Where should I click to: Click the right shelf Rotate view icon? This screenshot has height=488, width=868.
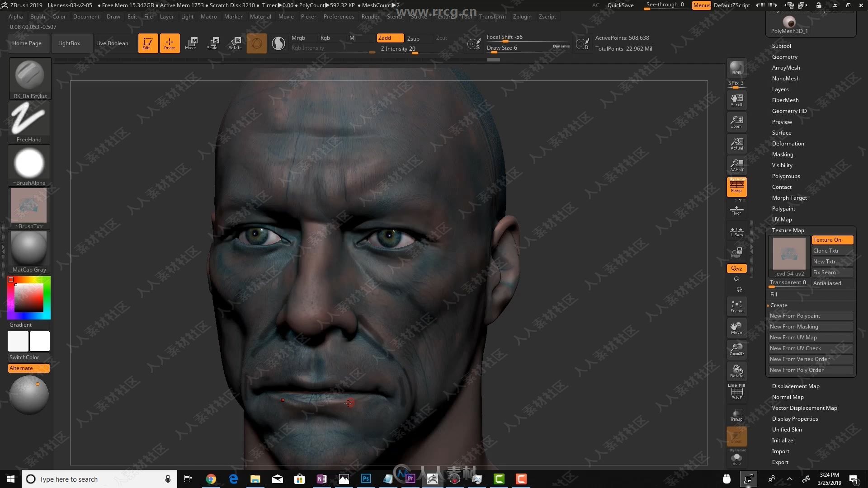[x=736, y=371]
